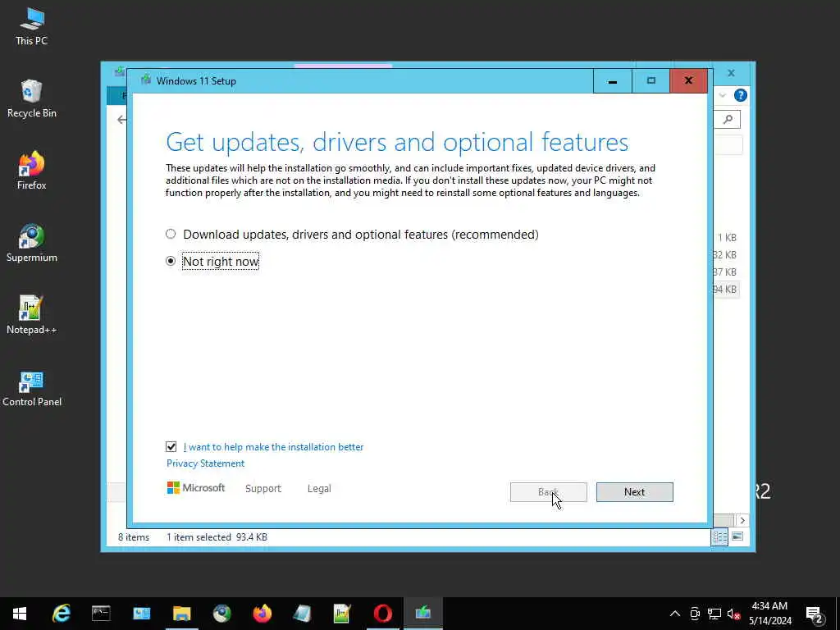Click the muted volume tray icon

[x=734, y=614]
